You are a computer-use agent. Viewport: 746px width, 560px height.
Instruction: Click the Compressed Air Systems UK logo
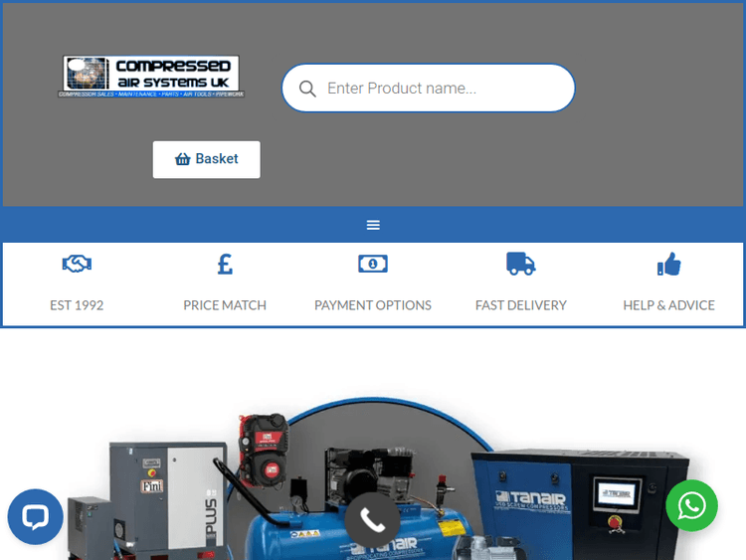point(151,77)
